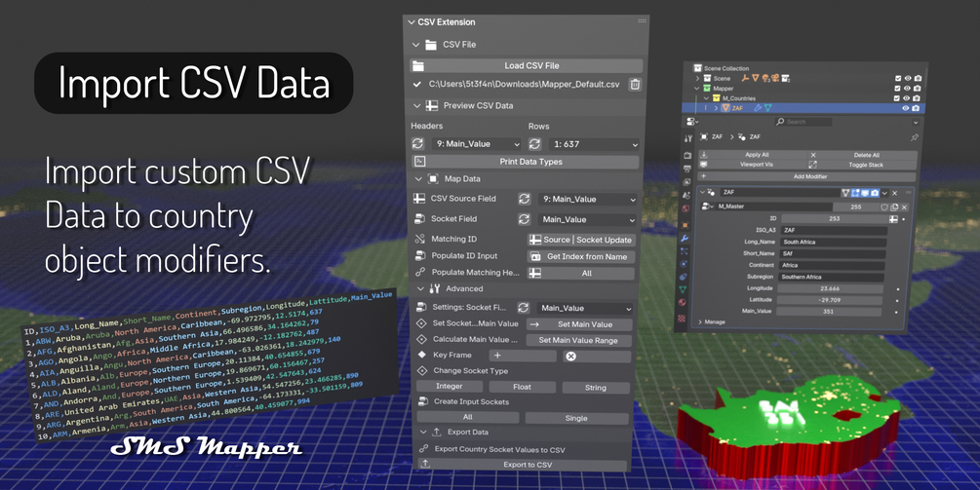This screenshot has width=980, height=490.
Task: Refresh the CSV Source Field icon
Action: pos(524,199)
